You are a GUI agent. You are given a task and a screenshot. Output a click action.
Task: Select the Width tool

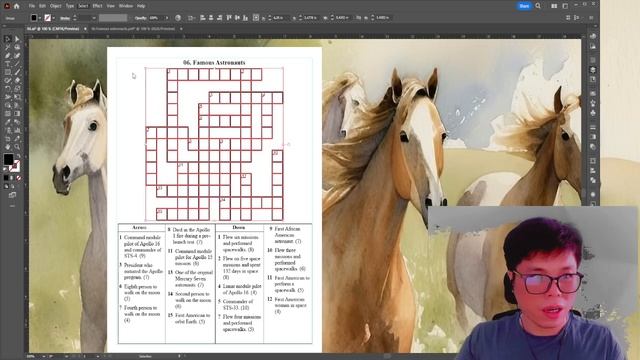point(7,96)
